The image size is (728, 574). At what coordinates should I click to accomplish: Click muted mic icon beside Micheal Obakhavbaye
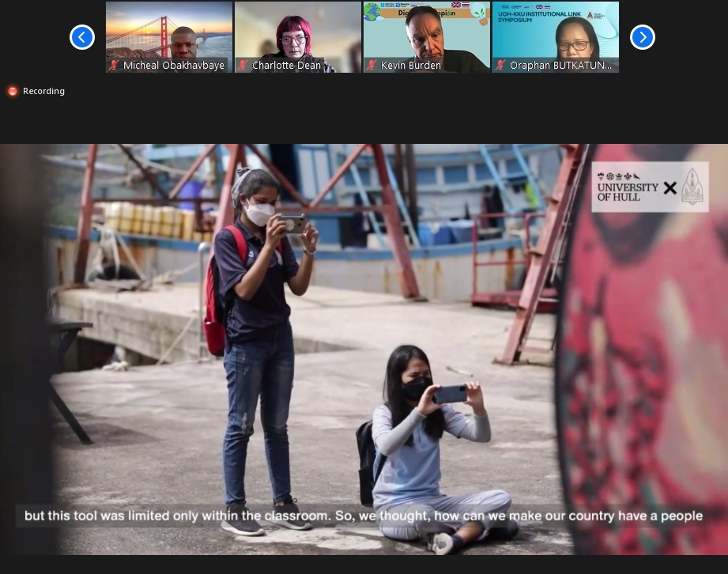tap(114, 65)
